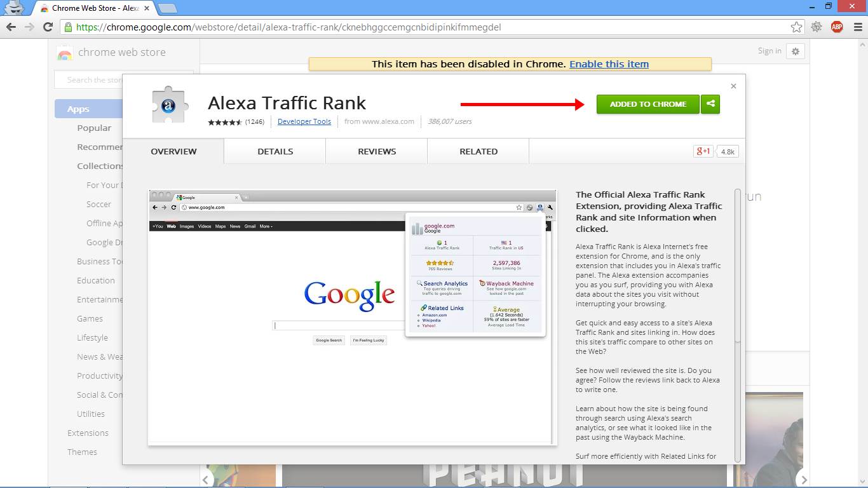Open the Web Store settings gear beside Sign in

tap(796, 51)
